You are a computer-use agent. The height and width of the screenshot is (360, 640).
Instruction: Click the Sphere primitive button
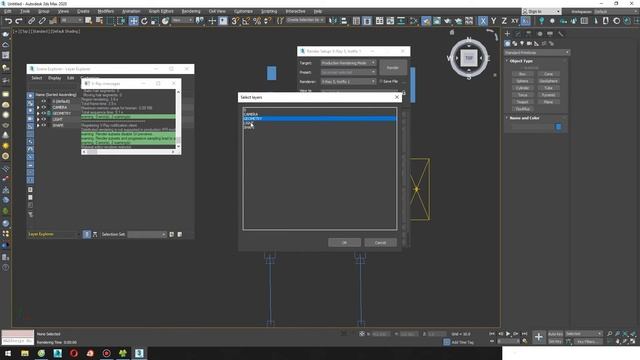coord(522,81)
